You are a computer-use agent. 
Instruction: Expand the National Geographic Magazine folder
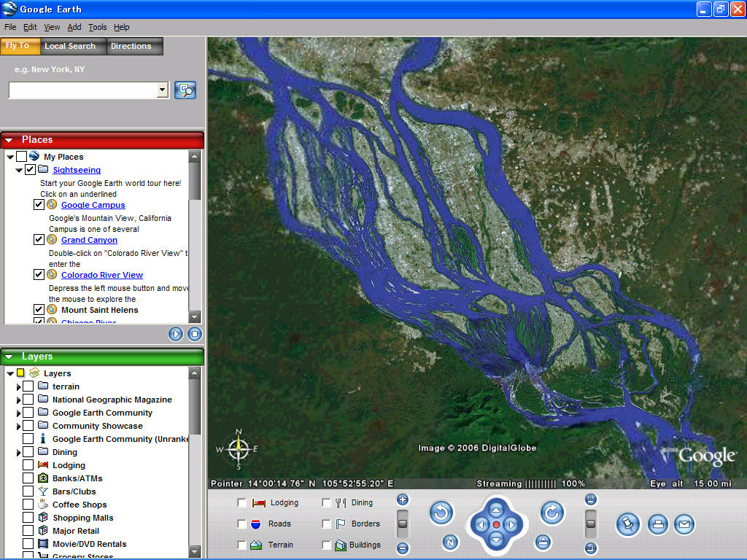[18, 400]
